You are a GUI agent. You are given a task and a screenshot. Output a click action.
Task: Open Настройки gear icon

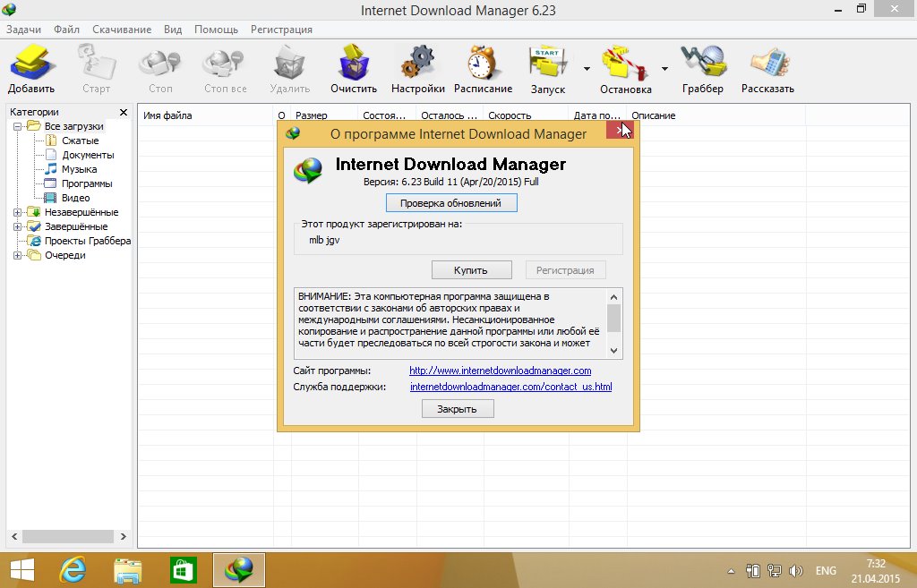[x=417, y=63]
